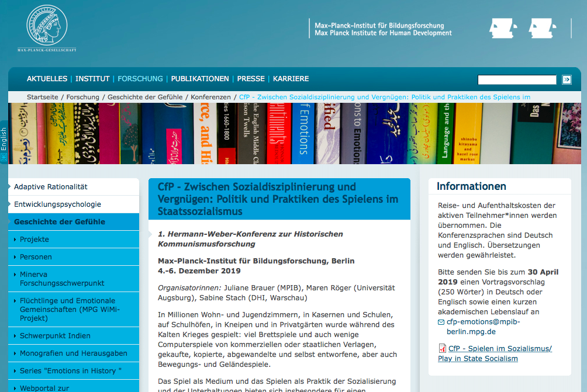Open Geschichte der Gefühle breadcrumb link
The image size is (587, 392).
pos(145,97)
